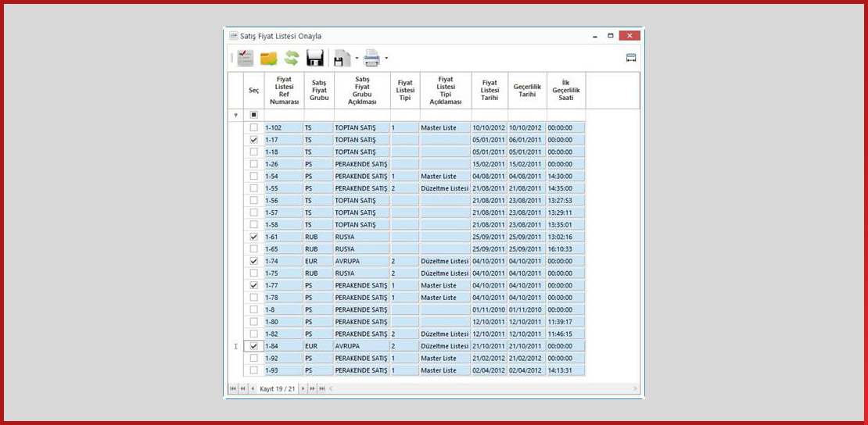Sort by Fiyat Listesi Ref Numarası header
Viewport: 868px width, 425px height.
[284, 90]
